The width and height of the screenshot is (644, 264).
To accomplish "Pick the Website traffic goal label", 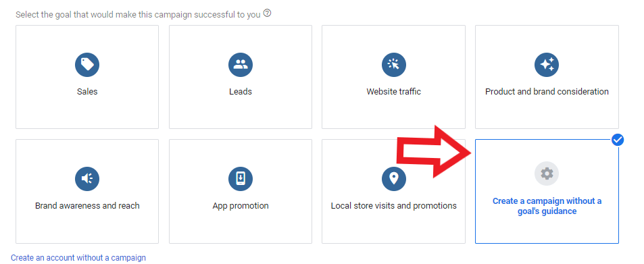I will (393, 92).
